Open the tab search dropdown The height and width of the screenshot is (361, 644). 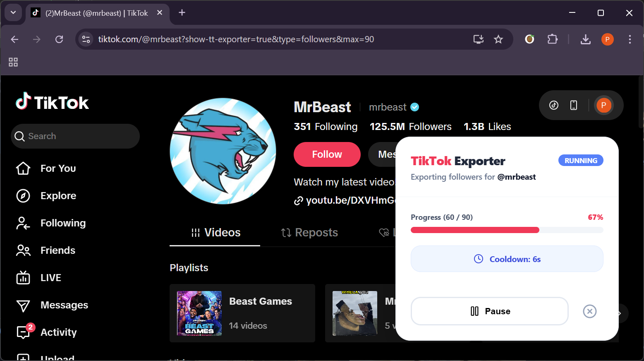point(13,12)
